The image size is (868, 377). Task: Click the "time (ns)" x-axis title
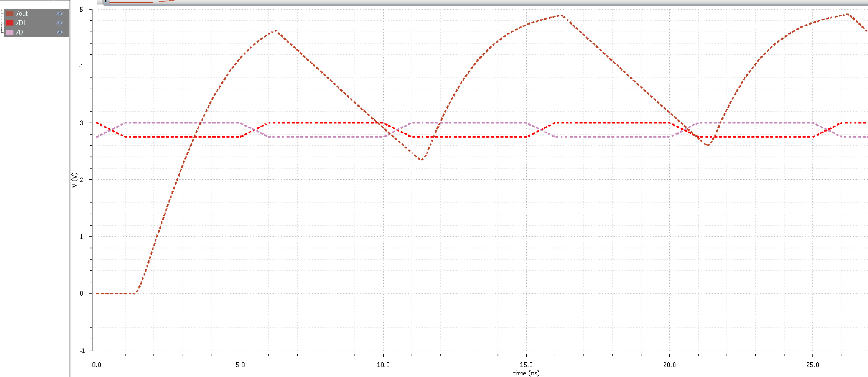[x=526, y=373]
